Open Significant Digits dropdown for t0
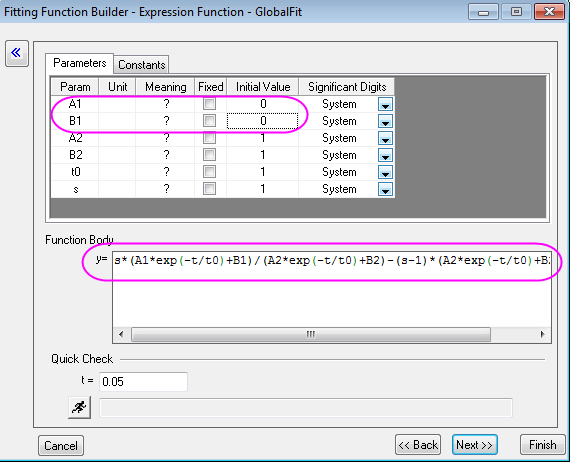The width and height of the screenshot is (570, 462). (x=385, y=172)
